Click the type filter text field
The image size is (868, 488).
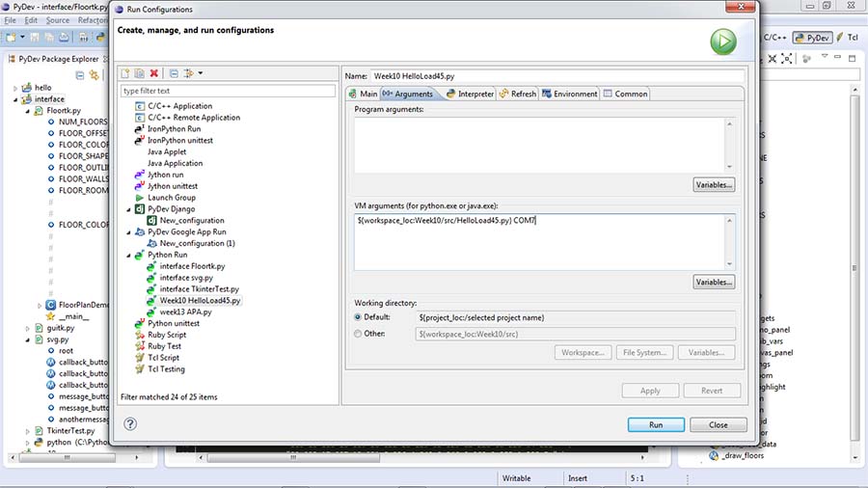pyautogui.click(x=228, y=91)
